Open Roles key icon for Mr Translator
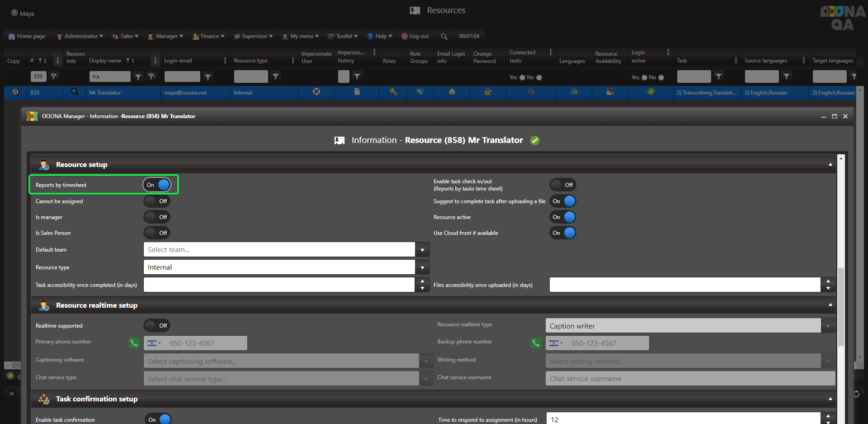This screenshot has width=868, height=424. (393, 92)
